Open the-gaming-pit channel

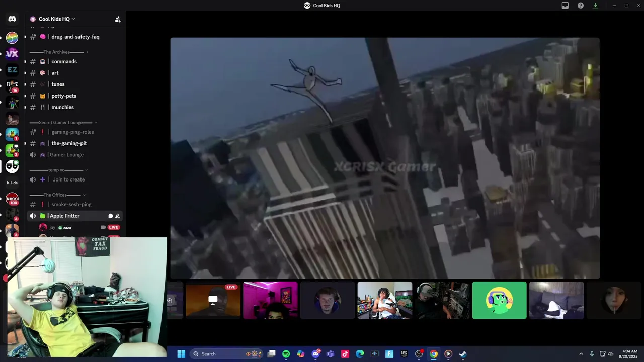coord(75,143)
